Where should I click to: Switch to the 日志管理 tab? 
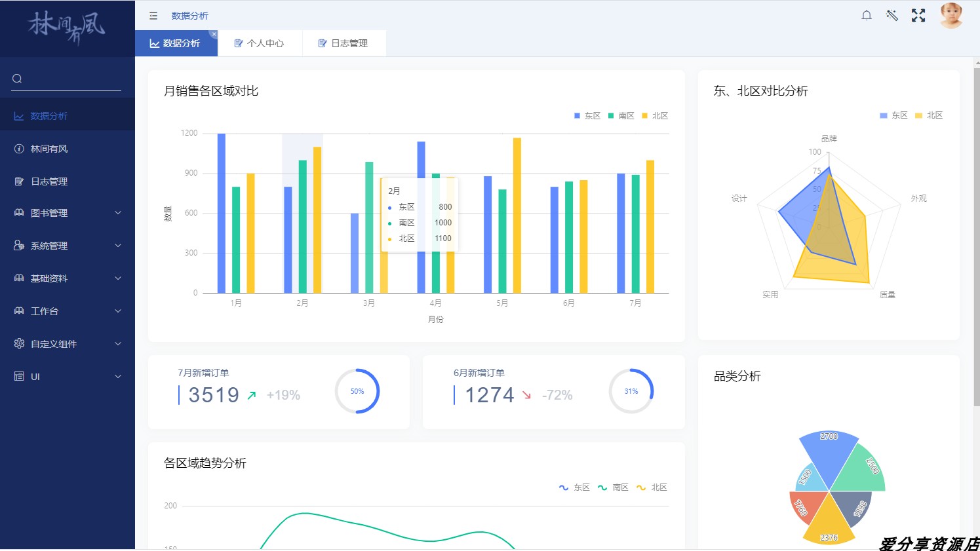point(343,43)
